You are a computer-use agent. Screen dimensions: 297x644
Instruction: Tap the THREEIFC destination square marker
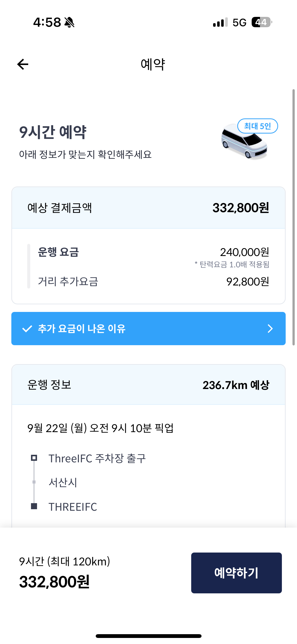(x=34, y=506)
